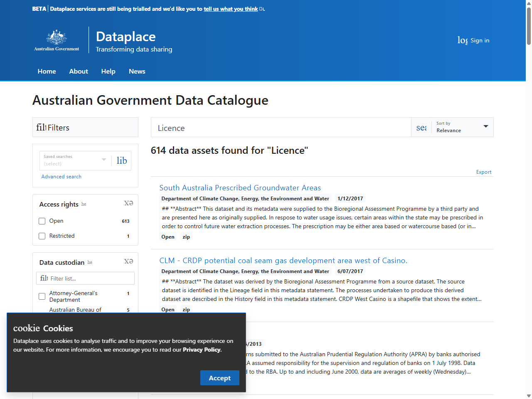Open the Advanced search link

[x=62, y=177]
